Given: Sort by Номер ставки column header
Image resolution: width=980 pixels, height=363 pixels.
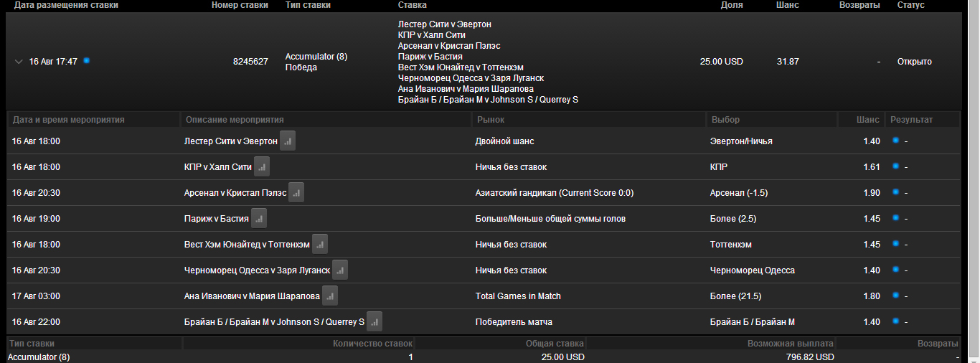Looking at the screenshot, I should [240, 5].
